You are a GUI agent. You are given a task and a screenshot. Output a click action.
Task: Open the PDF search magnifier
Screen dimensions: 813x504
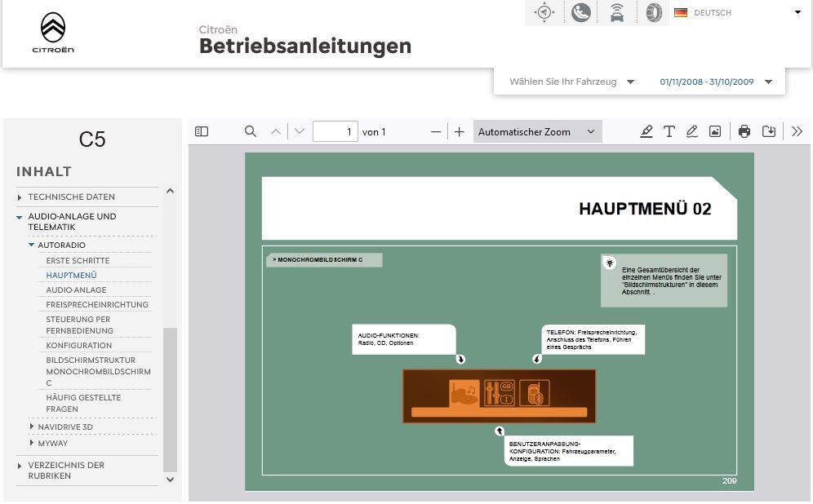click(251, 131)
